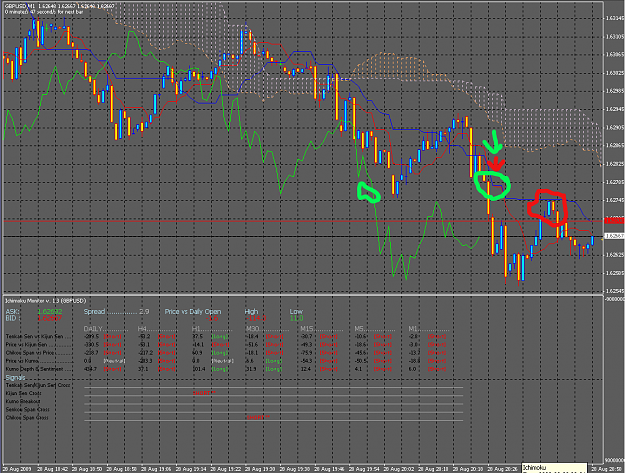Click the BID value 1.62667 in the monitor
The width and height of the screenshot is (625, 473).
(50, 318)
